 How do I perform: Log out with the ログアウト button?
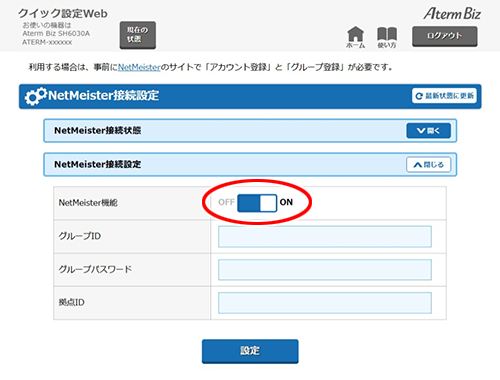point(445,36)
